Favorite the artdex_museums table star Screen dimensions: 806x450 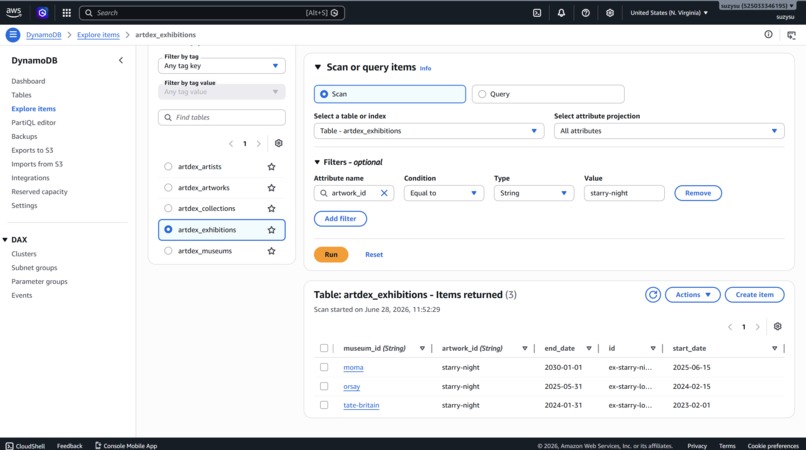[271, 251]
